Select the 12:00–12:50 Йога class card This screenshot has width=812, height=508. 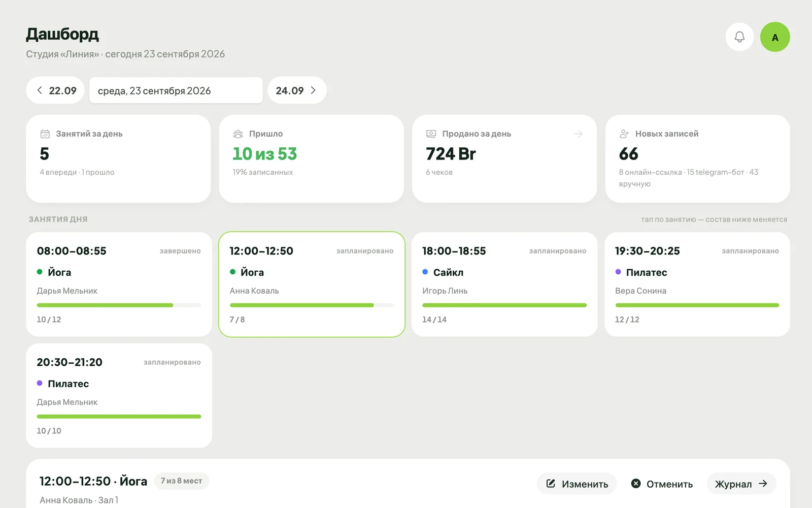point(312,284)
